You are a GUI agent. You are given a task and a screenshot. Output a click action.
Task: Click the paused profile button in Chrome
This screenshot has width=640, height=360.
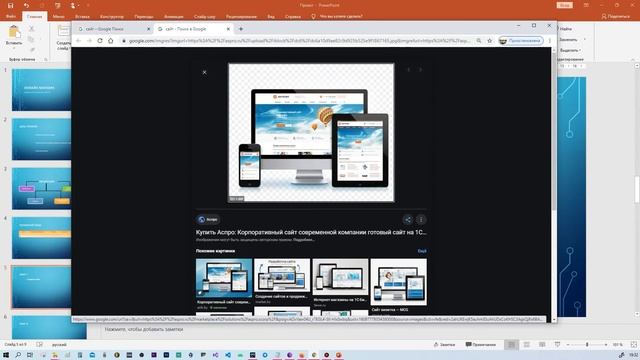click(521, 40)
